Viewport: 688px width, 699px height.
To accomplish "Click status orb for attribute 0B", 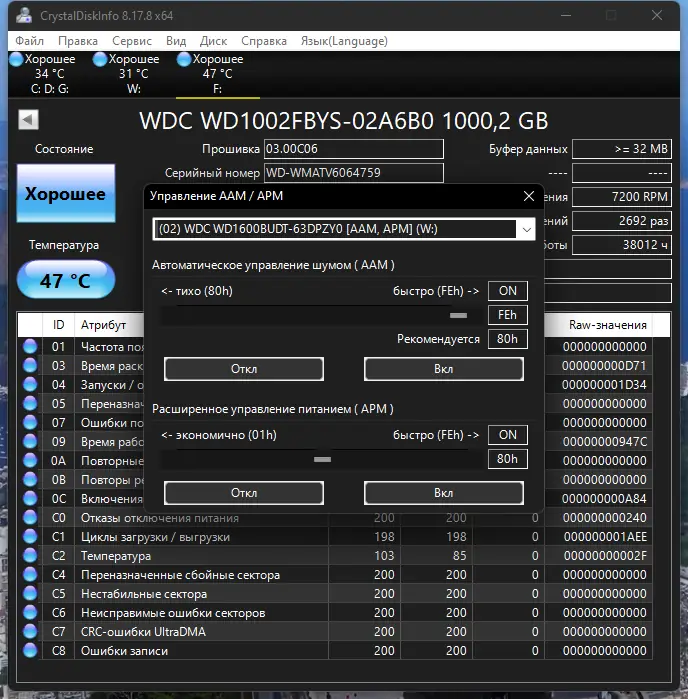I will point(30,479).
